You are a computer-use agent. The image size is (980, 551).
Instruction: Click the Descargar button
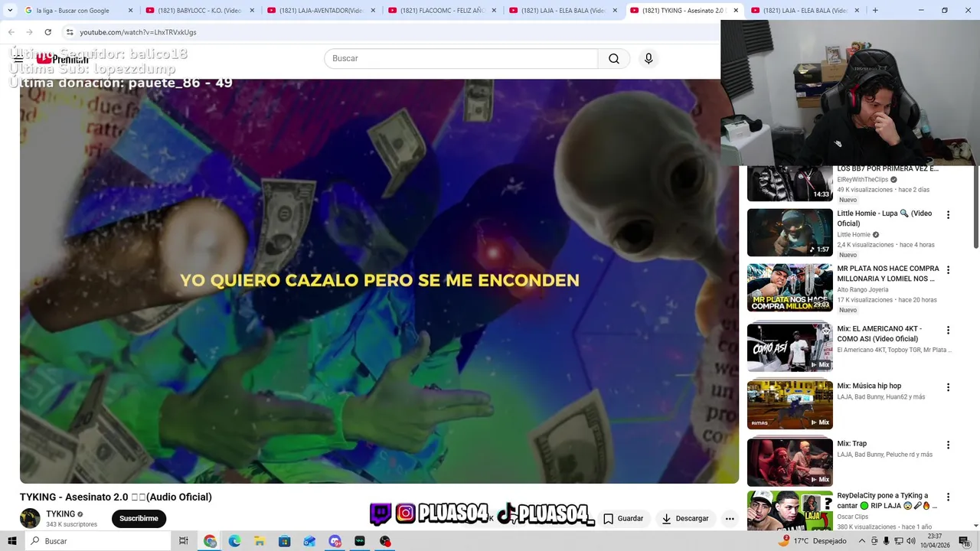tap(685, 519)
